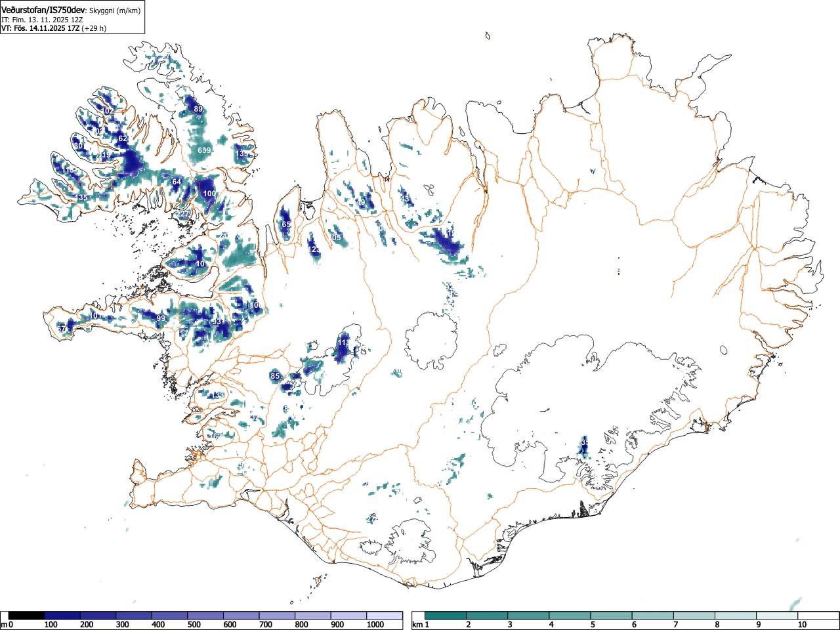
Task: Click the 'Skyggni (m/km)' parameter label
Action: (x=115, y=10)
